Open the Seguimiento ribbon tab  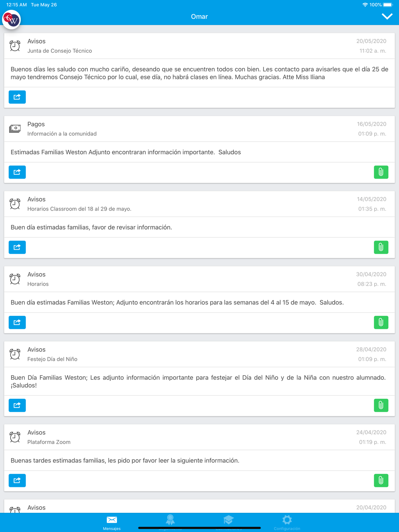click(x=170, y=522)
